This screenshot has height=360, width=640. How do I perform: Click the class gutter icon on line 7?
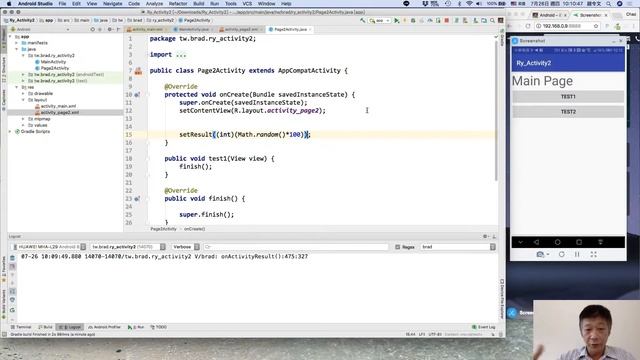coord(138,71)
